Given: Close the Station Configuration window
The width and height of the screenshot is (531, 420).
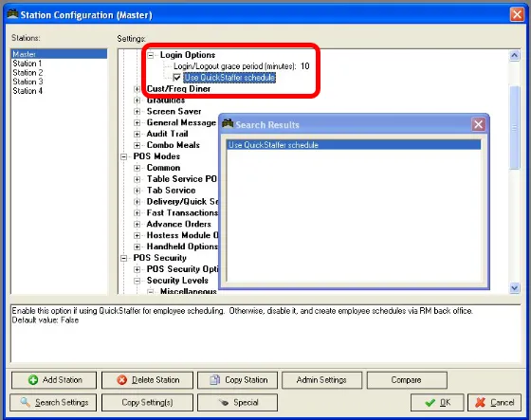Looking at the screenshot, I should point(517,14).
